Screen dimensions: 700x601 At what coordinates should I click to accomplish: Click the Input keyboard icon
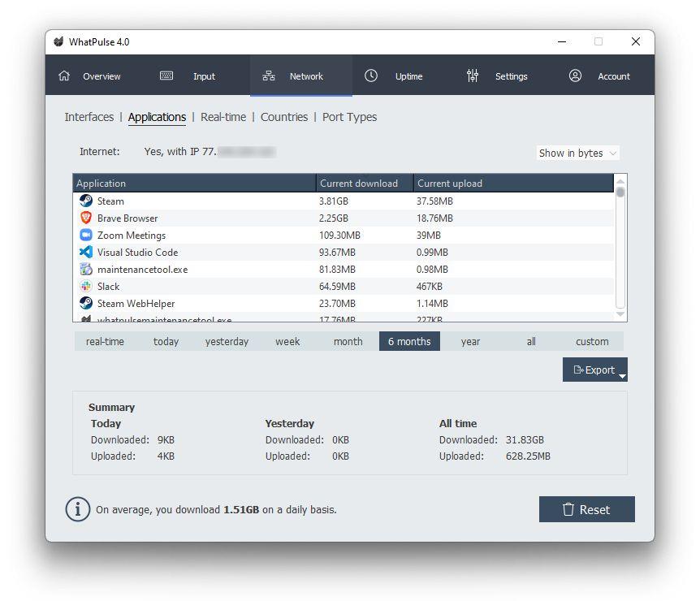[166, 76]
